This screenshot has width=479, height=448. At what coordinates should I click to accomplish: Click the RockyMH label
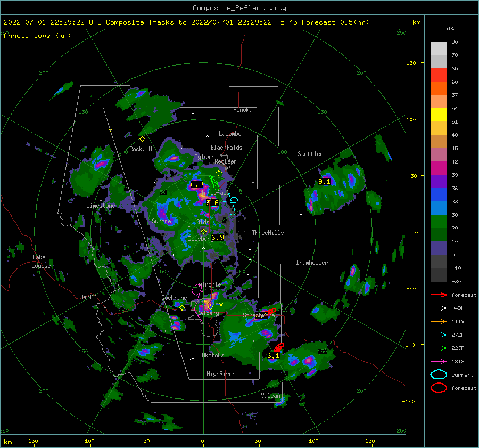pyautogui.click(x=141, y=149)
